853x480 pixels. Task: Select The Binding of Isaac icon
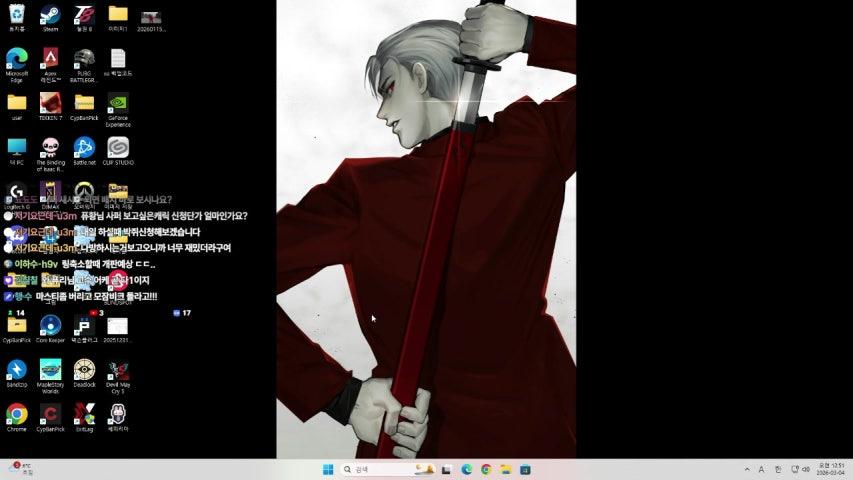[50, 147]
